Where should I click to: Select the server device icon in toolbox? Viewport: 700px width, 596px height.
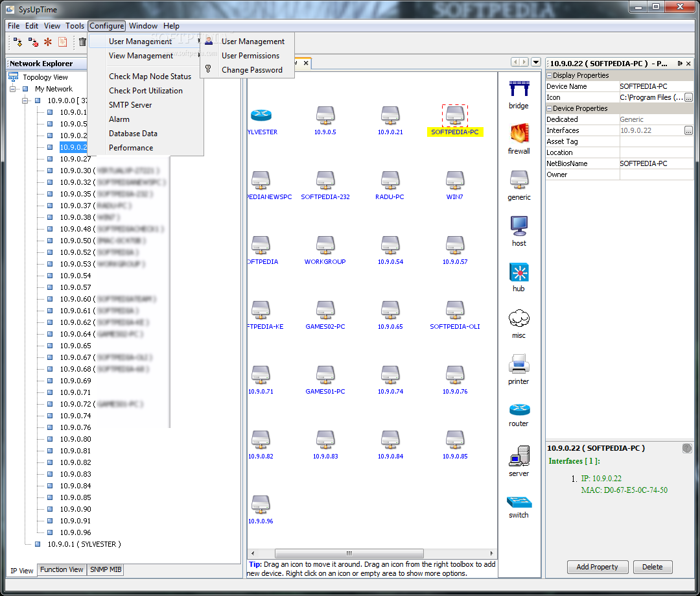point(519,456)
